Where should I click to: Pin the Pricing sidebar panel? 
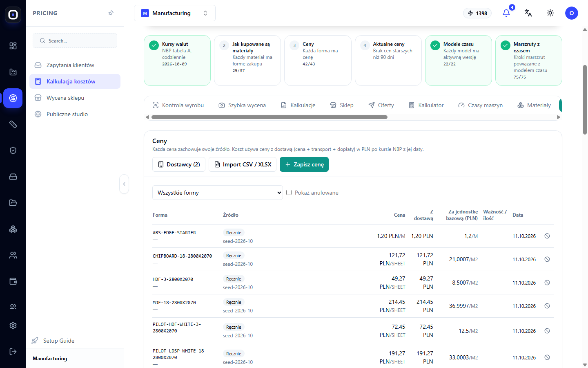click(111, 13)
